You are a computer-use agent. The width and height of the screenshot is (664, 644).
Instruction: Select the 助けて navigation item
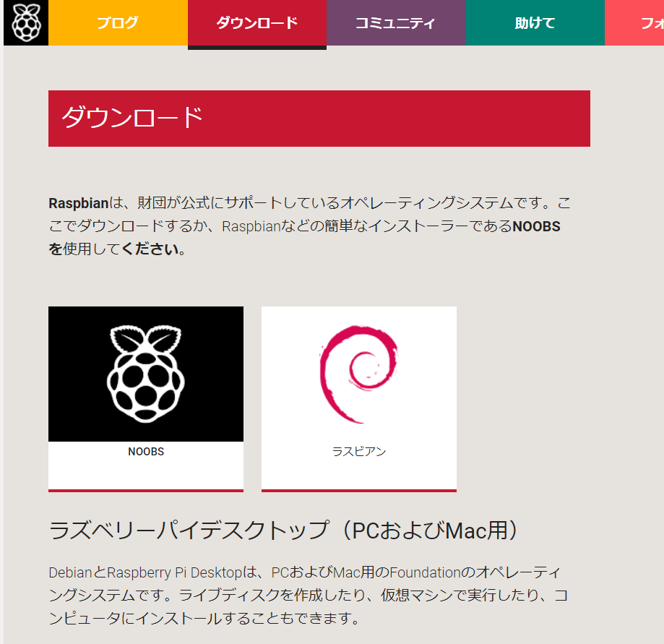tap(535, 22)
